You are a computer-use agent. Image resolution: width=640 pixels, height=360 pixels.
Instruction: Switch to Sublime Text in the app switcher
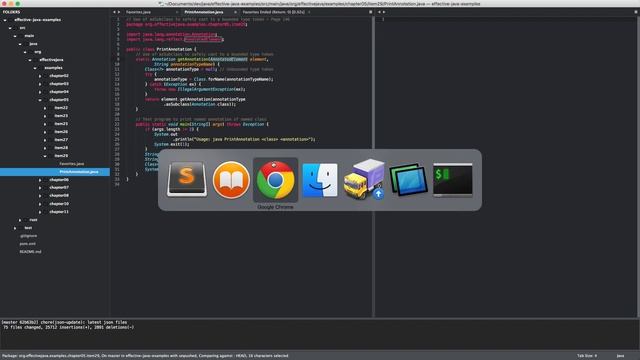pos(187,180)
